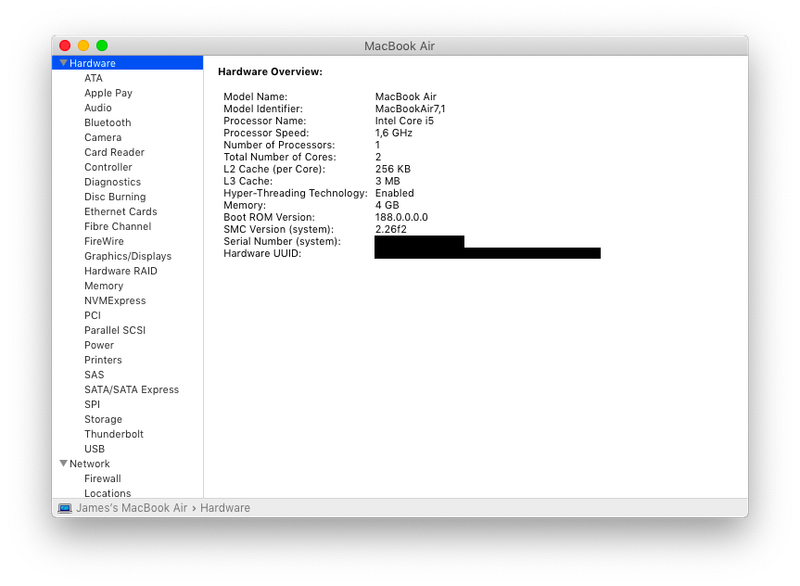Click the laptop icon in path bar
The image size is (800, 586).
(65, 508)
